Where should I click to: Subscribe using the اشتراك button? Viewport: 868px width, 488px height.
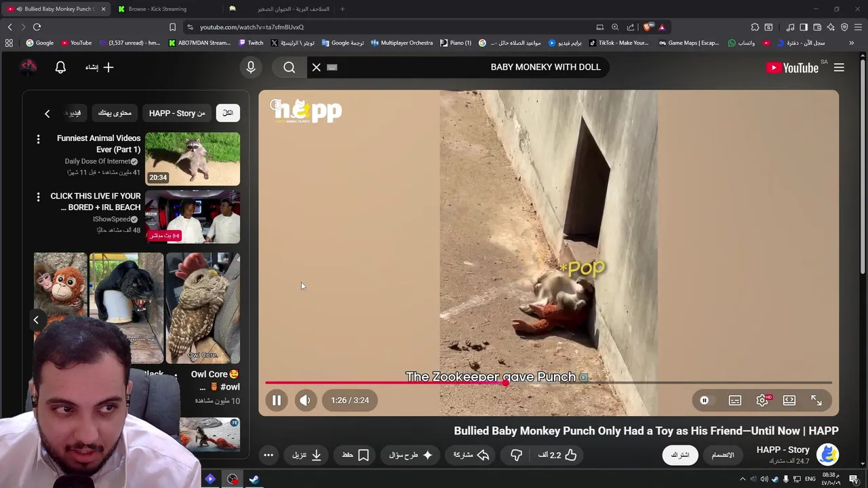click(680, 455)
